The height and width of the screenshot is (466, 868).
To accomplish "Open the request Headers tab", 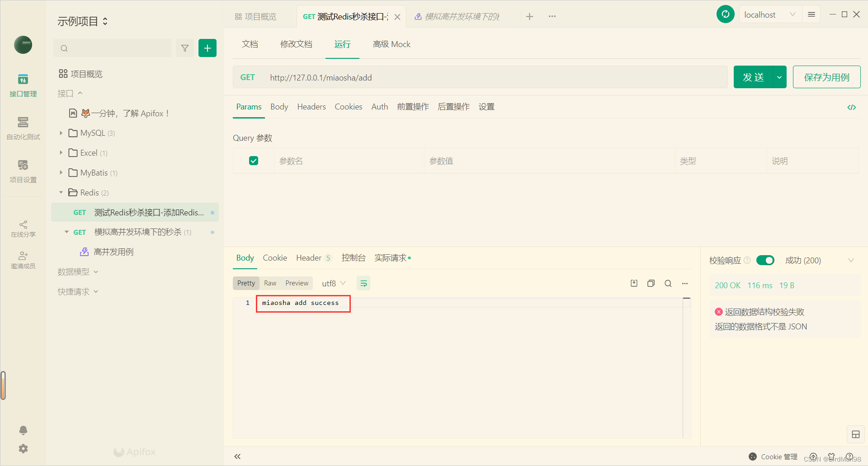I will point(311,107).
